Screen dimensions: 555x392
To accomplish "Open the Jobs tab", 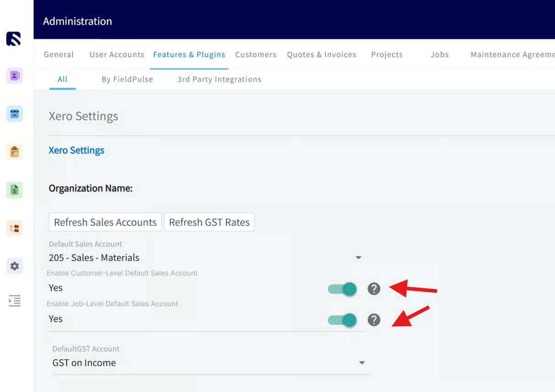I will coord(440,54).
